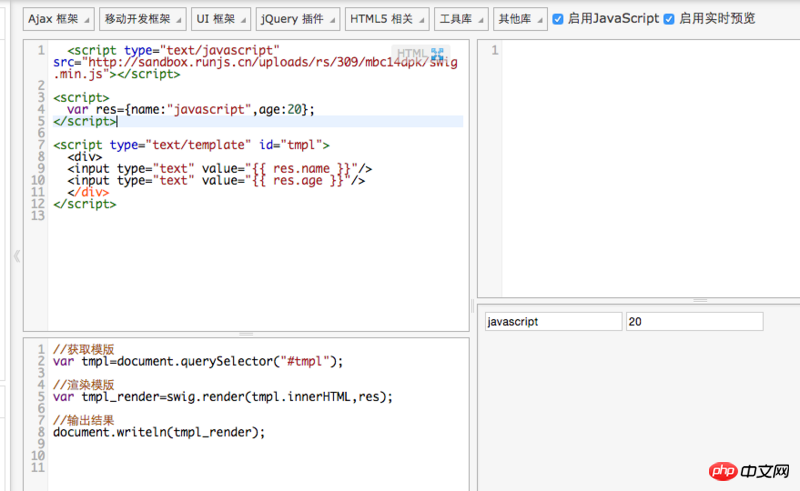Image resolution: width=800 pixels, height=491 pixels.
Task: Open the HTML5 相关 dropdown
Action: [x=384, y=19]
